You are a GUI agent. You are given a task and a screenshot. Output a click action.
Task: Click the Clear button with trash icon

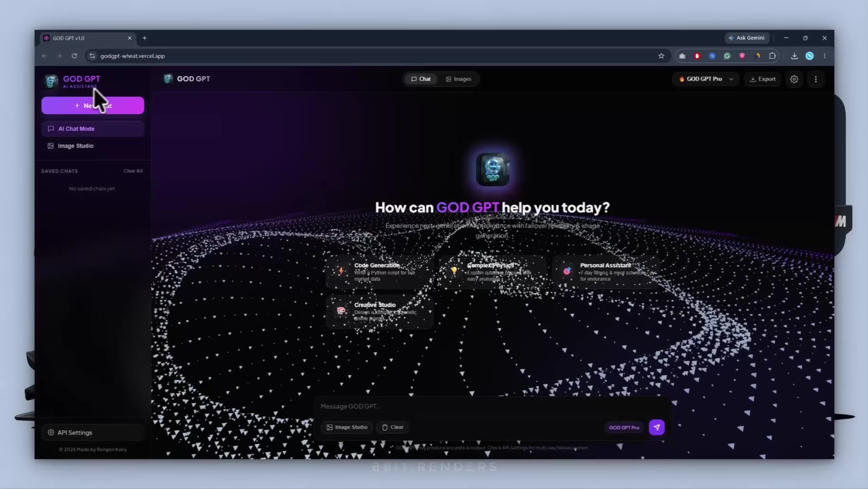point(393,427)
